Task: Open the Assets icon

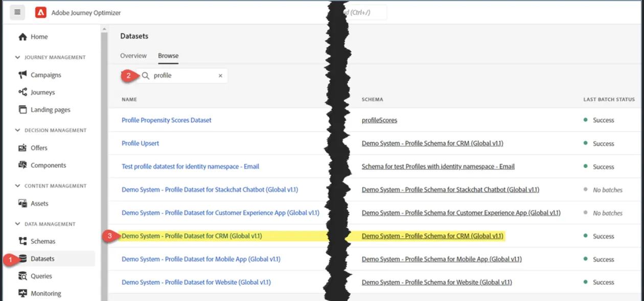Action: pos(22,203)
